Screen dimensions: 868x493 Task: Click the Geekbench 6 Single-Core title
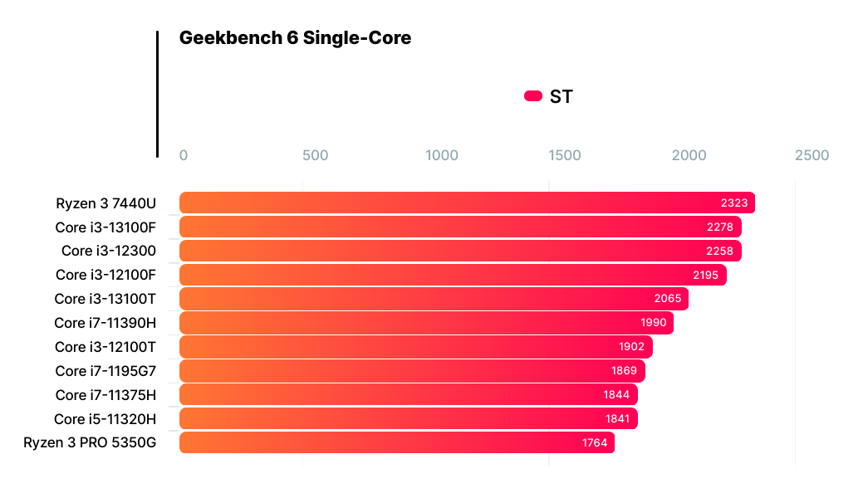295,38
